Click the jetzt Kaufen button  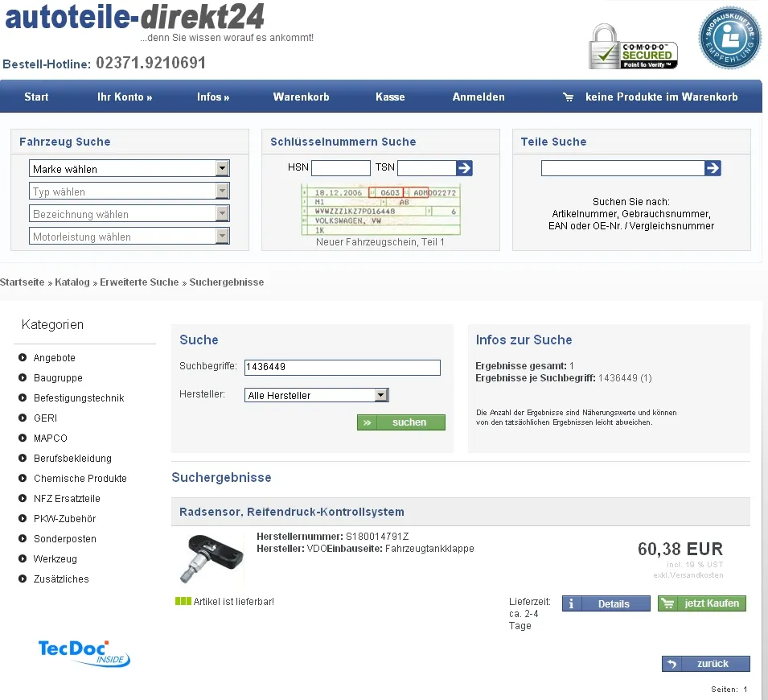[x=702, y=603]
